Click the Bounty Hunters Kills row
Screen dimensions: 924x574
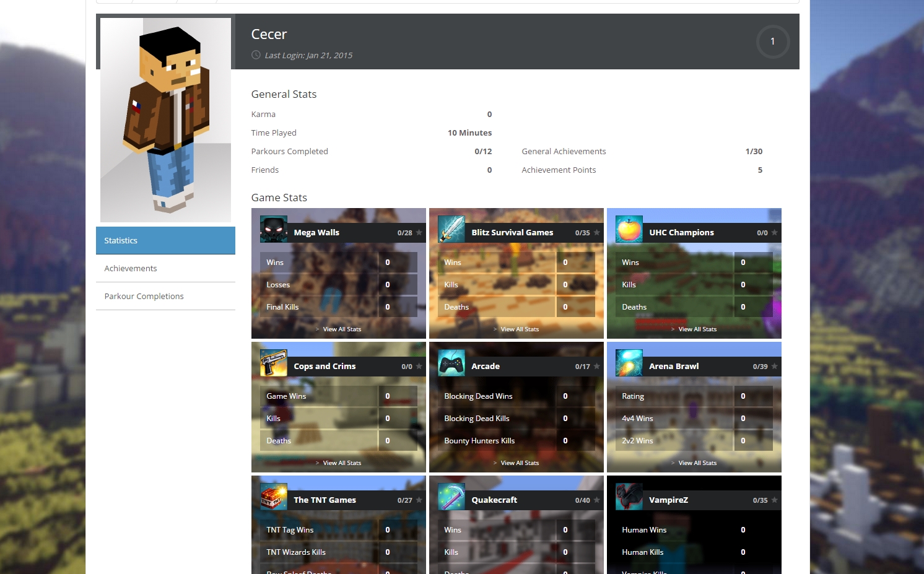[x=516, y=441]
